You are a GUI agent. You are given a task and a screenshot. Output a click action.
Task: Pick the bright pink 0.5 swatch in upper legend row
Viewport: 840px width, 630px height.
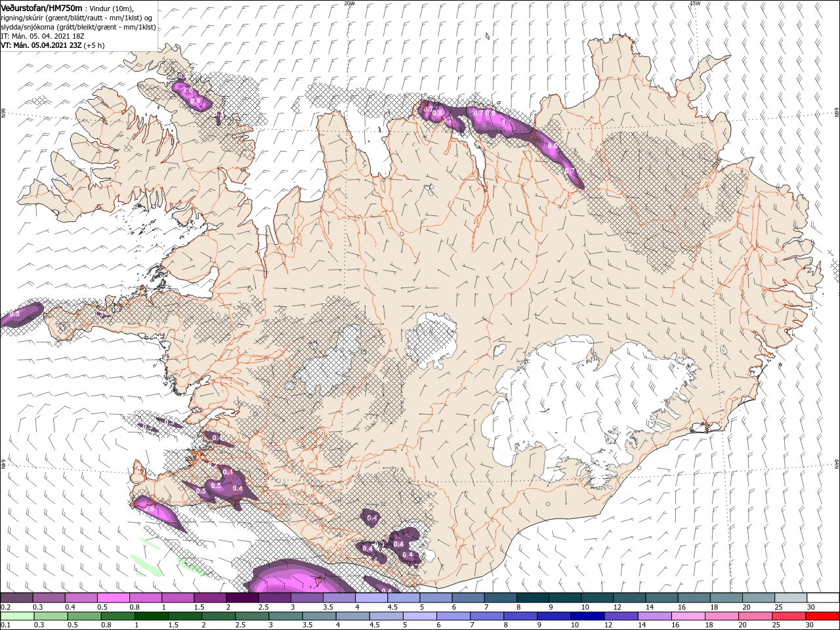point(113,598)
